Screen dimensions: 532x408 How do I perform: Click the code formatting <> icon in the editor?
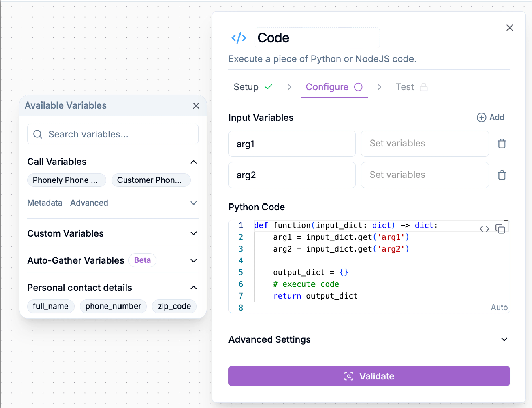[485, 228]
